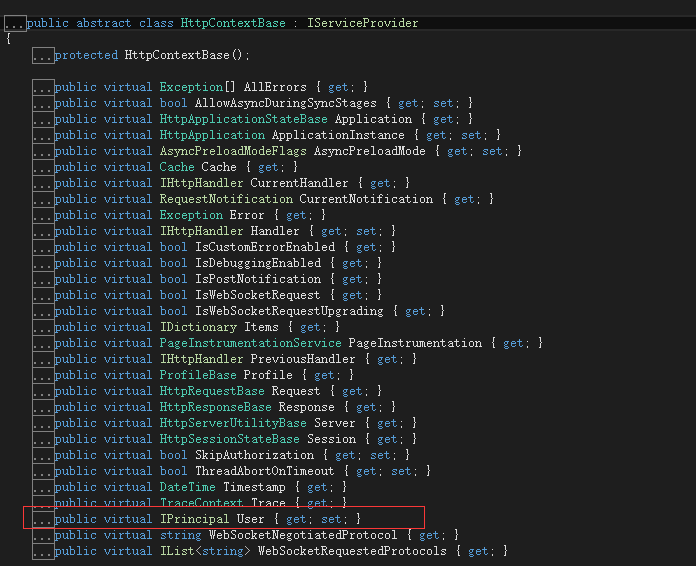
Task: Expand collapsed block beside AsyncPreloadMode property
Action: pos(43,152)
